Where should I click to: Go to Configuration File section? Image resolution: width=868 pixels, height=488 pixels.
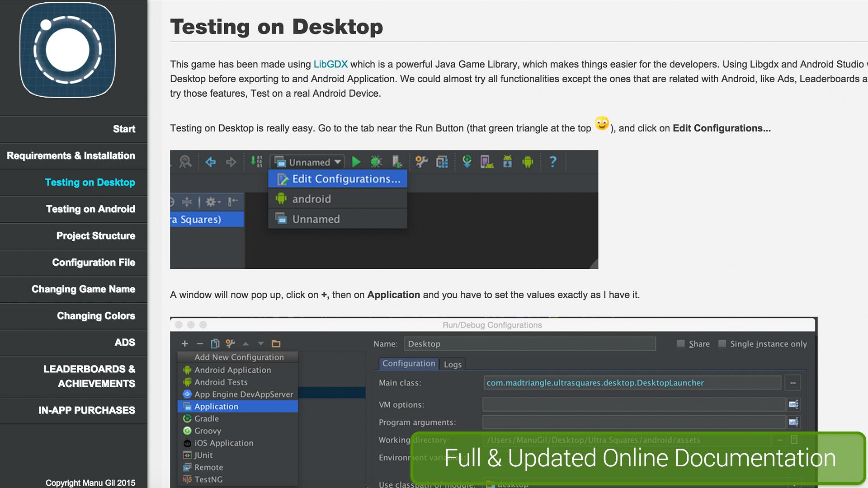[74, 263]
